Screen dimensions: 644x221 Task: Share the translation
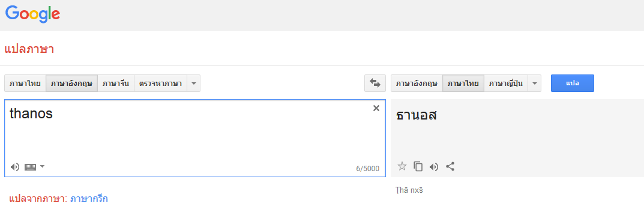450,166
